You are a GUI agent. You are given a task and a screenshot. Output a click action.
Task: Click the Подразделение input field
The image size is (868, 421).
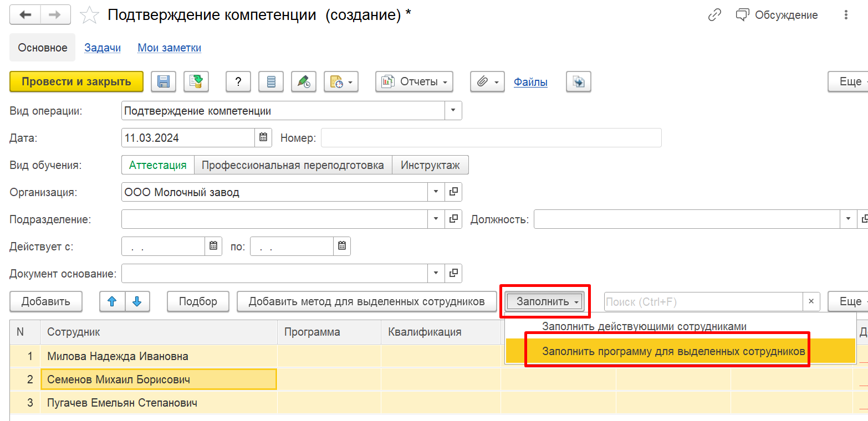274,219
